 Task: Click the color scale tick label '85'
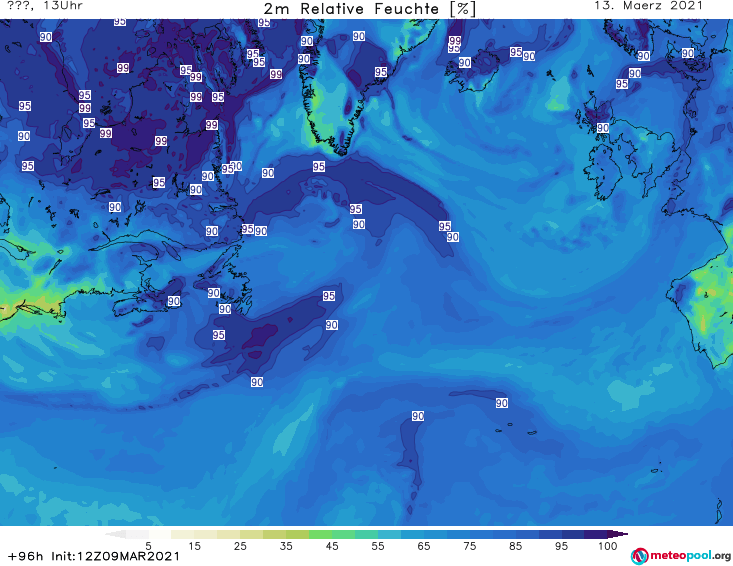point(516,546)
